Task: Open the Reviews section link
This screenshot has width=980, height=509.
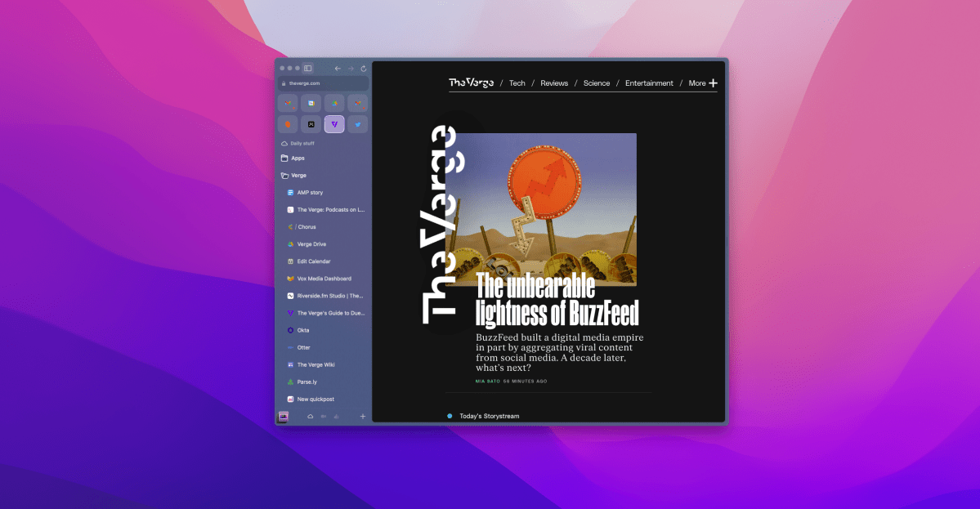Action: point(554,83)
